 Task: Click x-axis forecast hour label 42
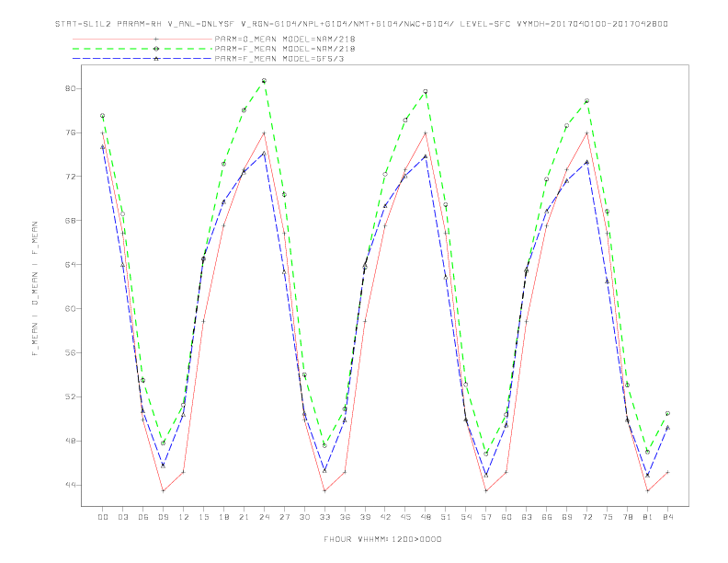click(x=385, y=517)
